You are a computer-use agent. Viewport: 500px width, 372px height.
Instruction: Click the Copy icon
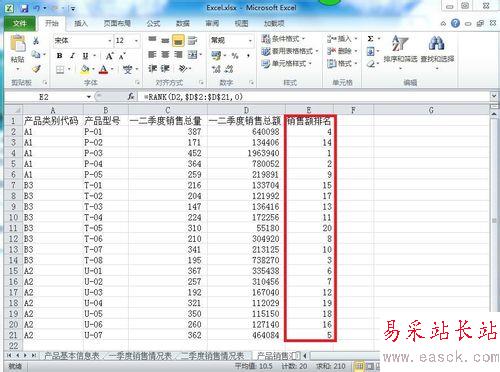pos(36,54)
